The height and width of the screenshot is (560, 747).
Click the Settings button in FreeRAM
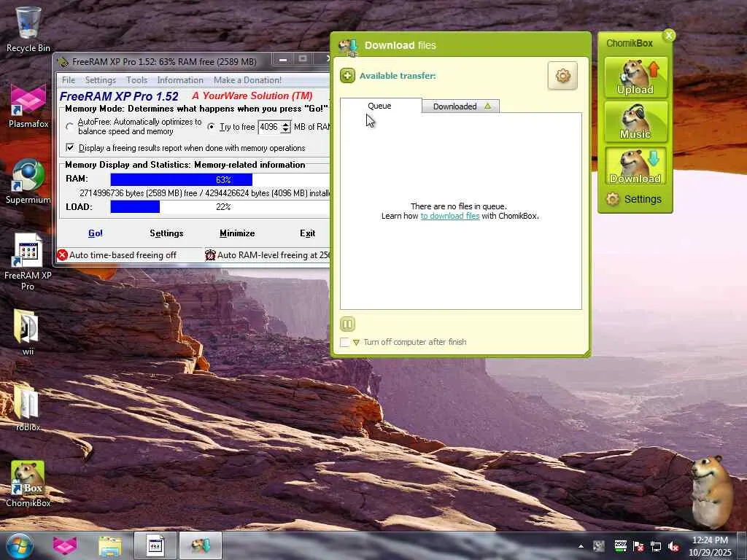[167, 233]
